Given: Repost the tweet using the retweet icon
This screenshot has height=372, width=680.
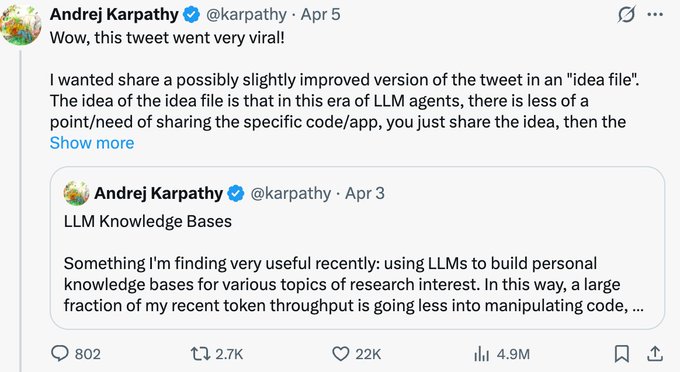Looking at the screenshot, I should [x=200, y=354].
